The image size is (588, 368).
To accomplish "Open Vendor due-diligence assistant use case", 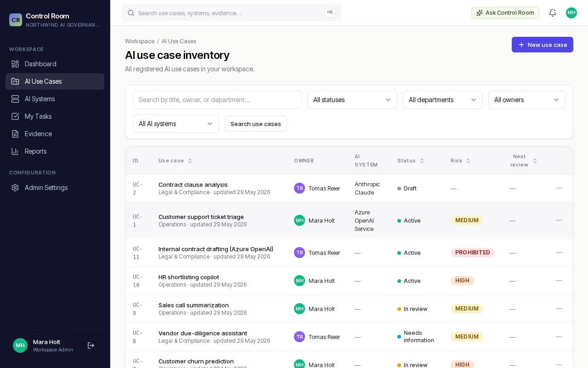I will pyautogui.click(x=203, y=333).
